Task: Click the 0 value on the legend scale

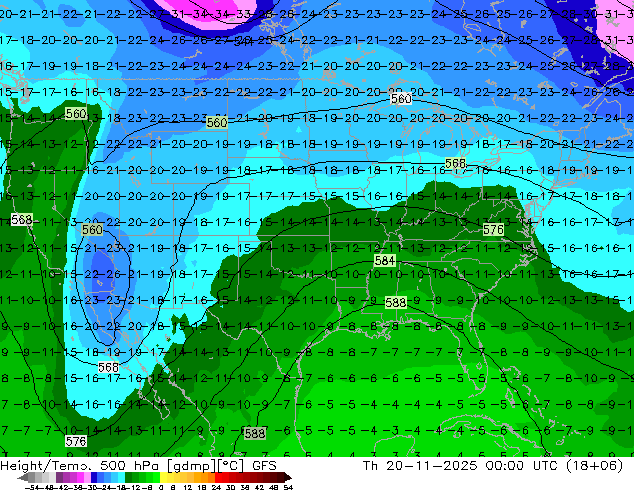Action: point(161,487)
